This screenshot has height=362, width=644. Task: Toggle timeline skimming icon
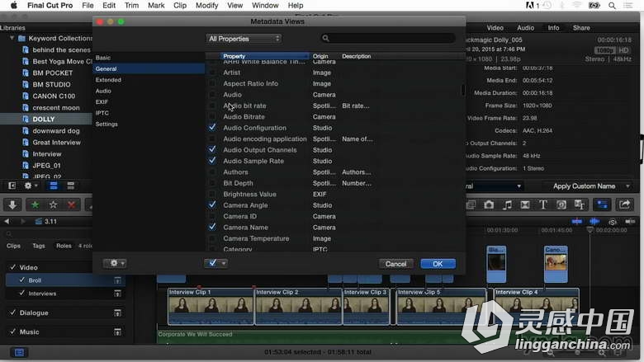(576, 221)
